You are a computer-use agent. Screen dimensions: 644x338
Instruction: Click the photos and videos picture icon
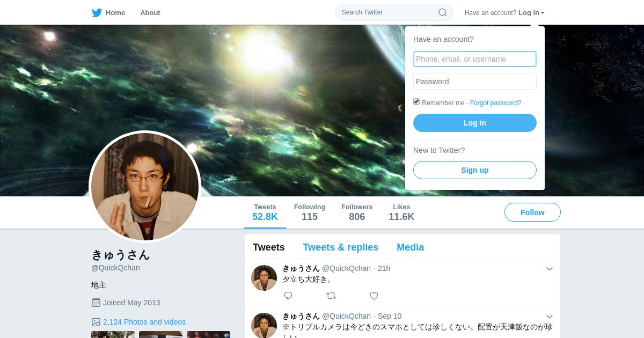click(96, 322)
